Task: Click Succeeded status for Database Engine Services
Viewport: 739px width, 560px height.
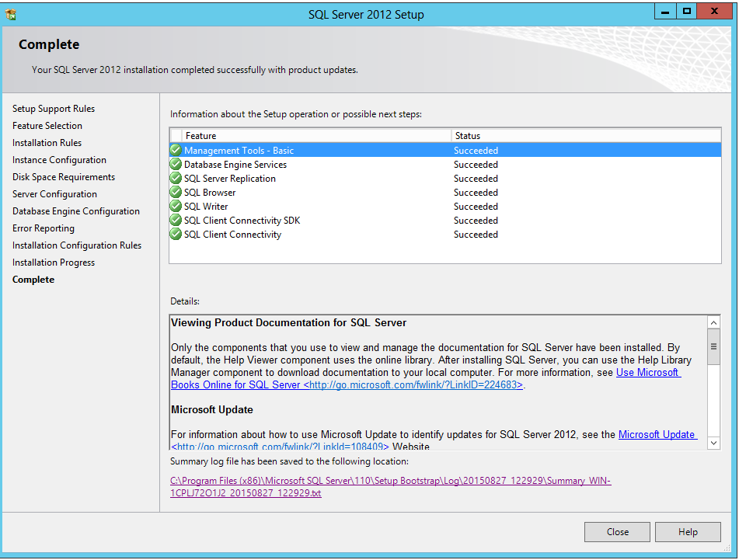Action: click(x=476, y=165)
